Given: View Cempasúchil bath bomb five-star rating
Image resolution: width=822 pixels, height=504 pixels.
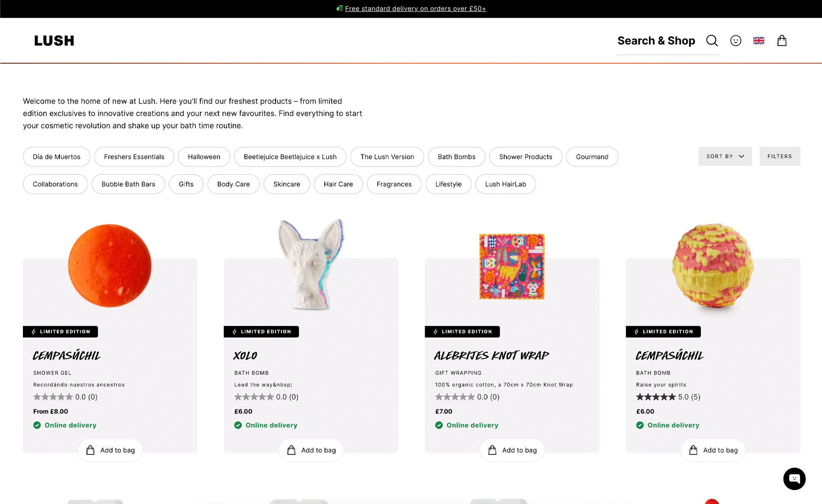Looking at the screenshot, I should tap(668, 397).
